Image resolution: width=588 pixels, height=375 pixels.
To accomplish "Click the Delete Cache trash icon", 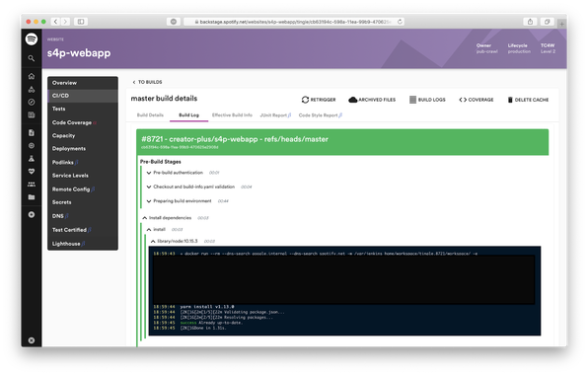I will pos(510,100).
